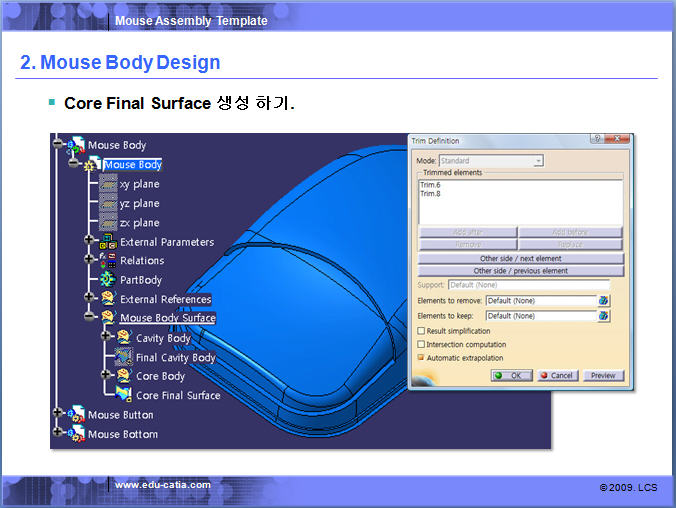Click the External Parameters icon

(x=108, y=242)
